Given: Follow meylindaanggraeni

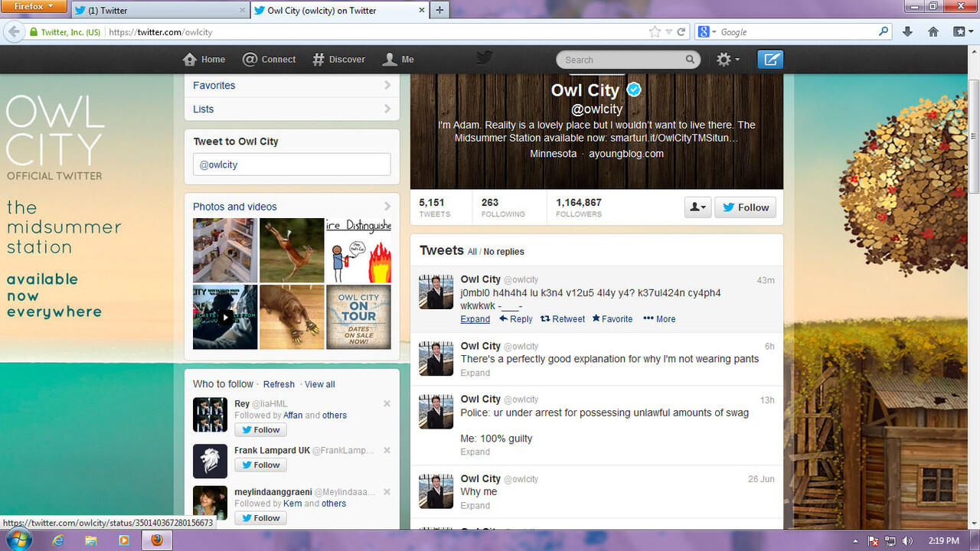Looking at the screenshot, I should click(x=260, y=518).
